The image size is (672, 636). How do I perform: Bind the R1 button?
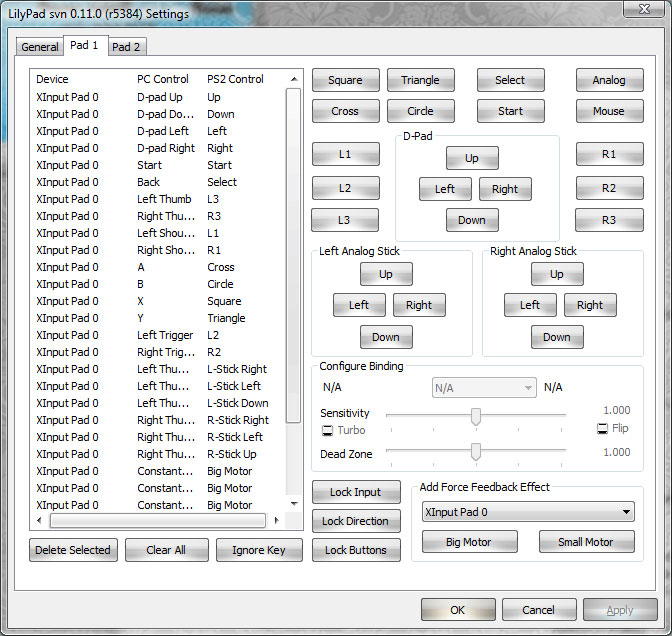(x=609, y=154)
